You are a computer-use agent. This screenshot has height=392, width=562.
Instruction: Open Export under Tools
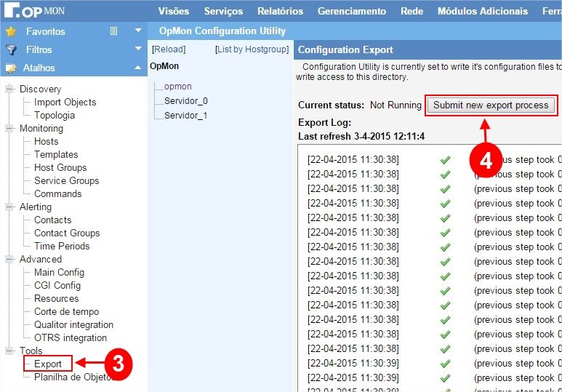point(48,364)
